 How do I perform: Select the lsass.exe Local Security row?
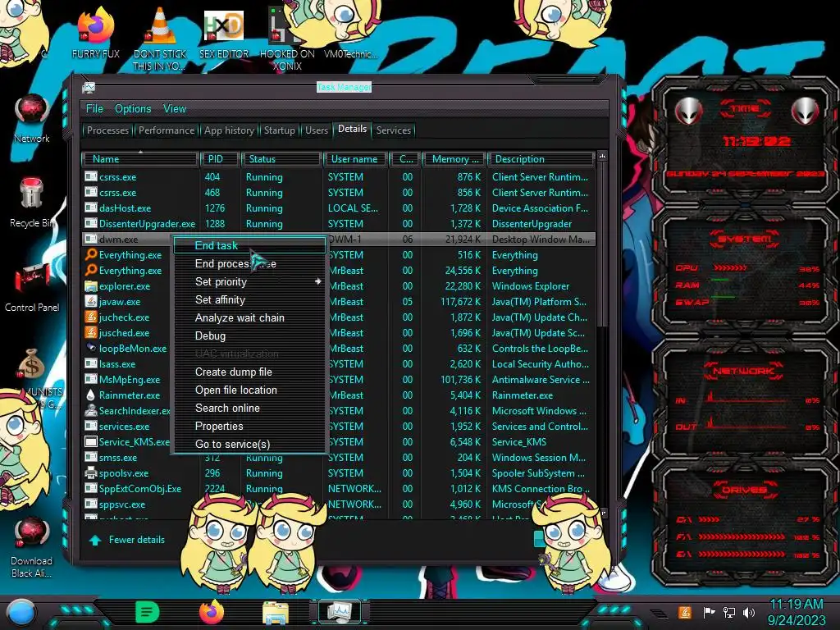(339, 363)
